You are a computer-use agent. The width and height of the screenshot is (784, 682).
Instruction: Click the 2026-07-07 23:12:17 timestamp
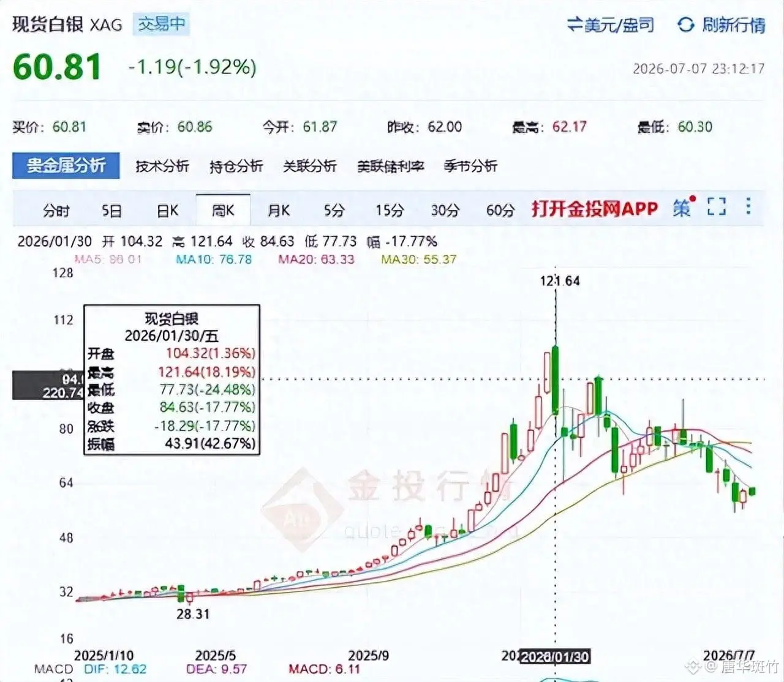tap(698, 68)
